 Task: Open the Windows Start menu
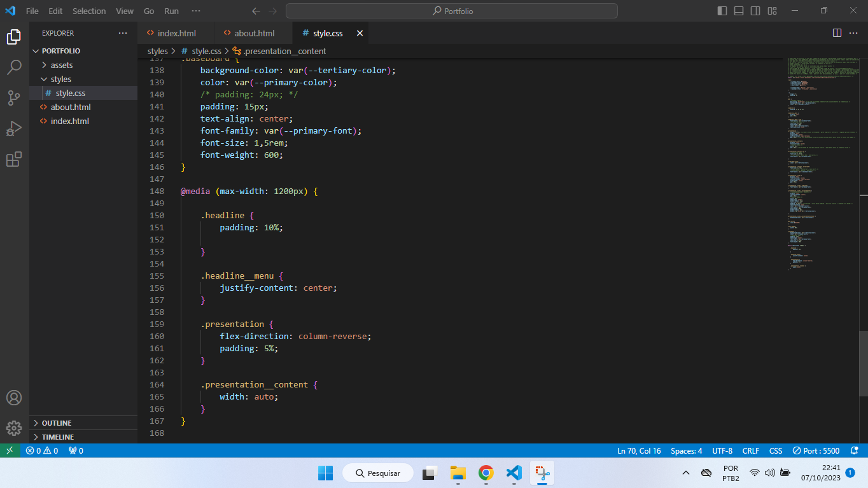point(325,473)
